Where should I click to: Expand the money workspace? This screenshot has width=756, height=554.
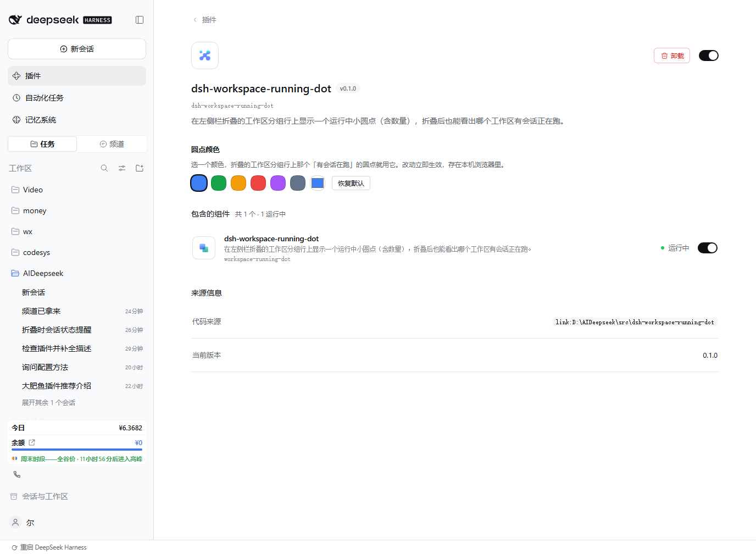click(77, 210)
